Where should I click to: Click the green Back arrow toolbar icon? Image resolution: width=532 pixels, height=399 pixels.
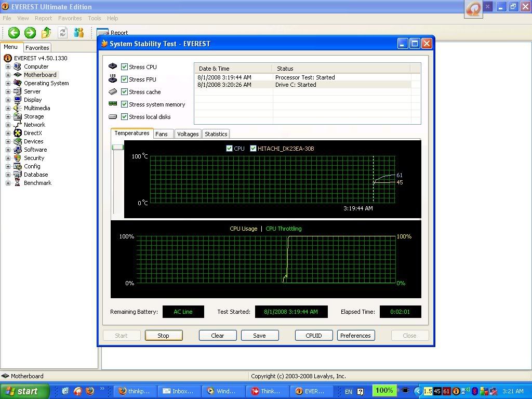pyautogui.click(x=14, y=33)
